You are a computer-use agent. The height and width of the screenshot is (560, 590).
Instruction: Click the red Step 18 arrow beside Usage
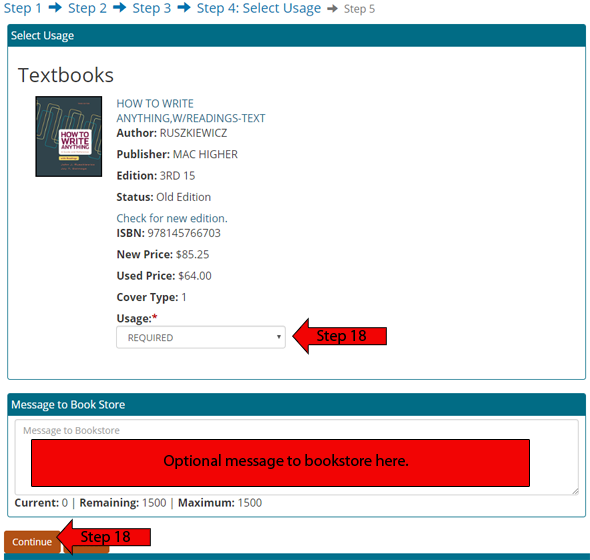pyautogui.click(x=340, y=336)
